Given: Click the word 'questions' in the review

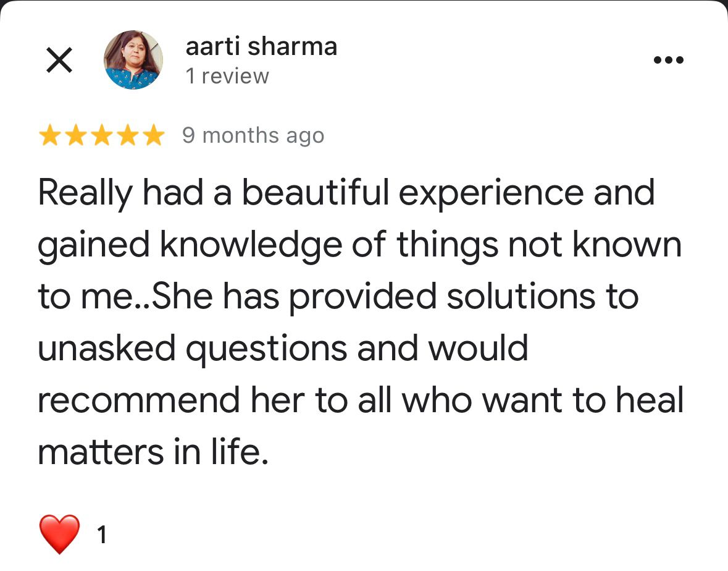Looking at the screenshot, I should coord(267,349).
